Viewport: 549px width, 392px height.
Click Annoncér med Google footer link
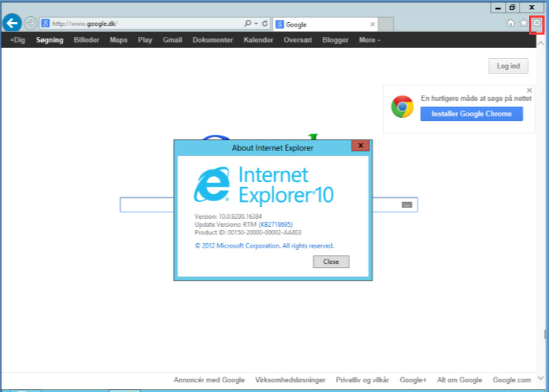click(x=209, y=380)
